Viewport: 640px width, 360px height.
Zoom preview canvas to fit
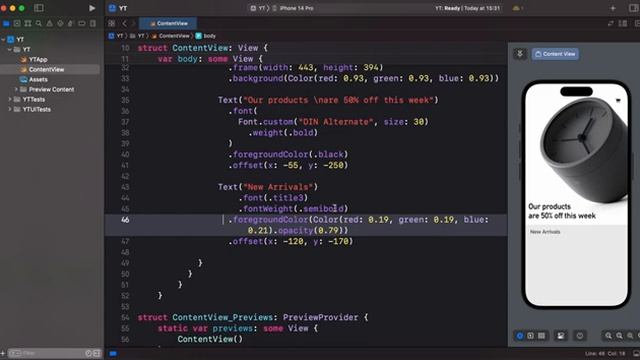click(x=630, y=336)
